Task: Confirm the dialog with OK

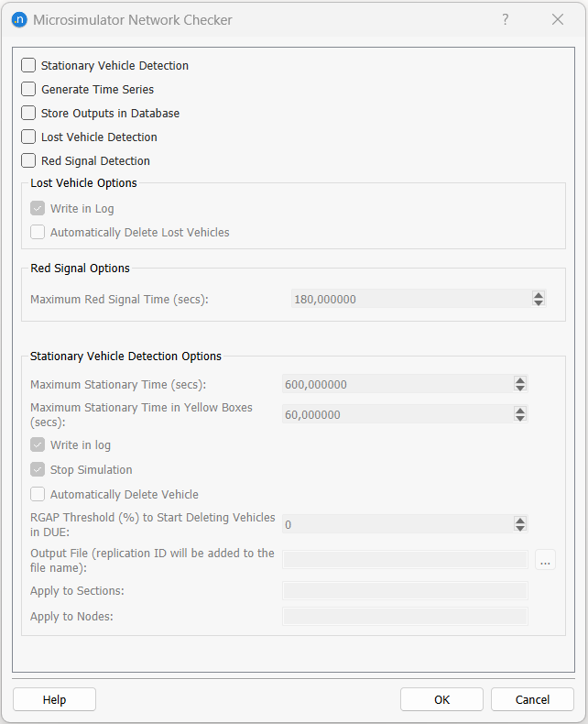Action: tap(441, 699)
